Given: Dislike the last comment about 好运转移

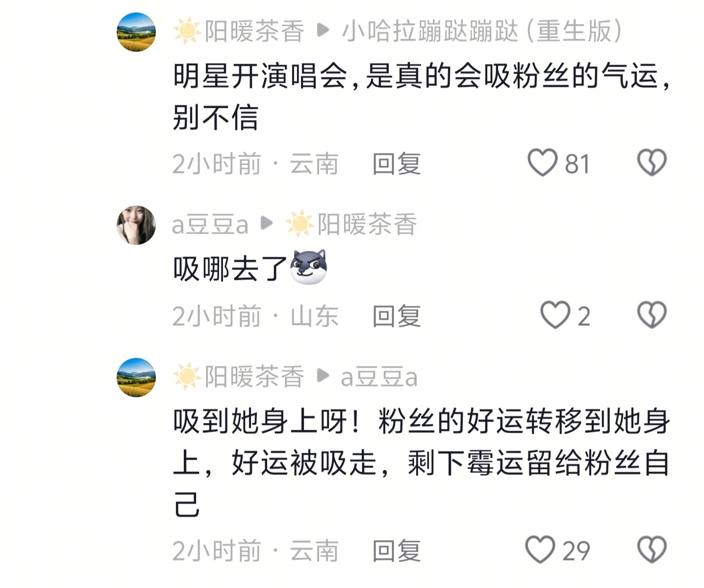Looking at the screenshot, I should click(652, 550).
